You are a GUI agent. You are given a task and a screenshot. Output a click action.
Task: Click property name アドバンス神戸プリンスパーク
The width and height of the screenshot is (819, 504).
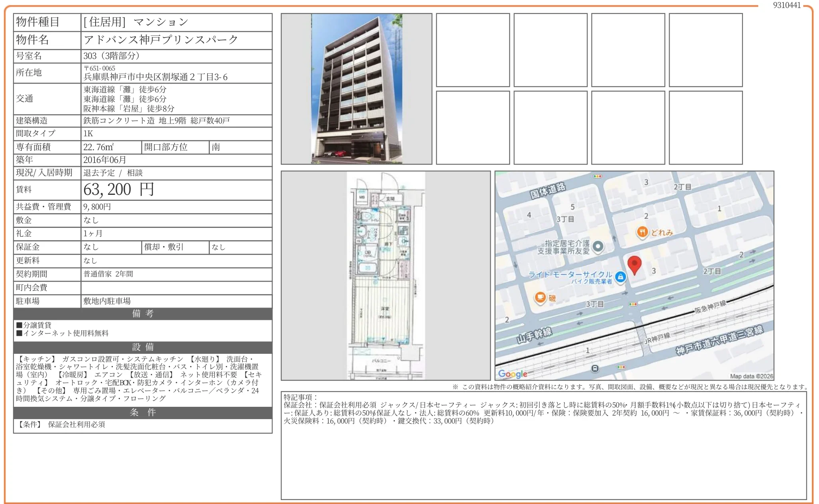click(x=161, y=40)
